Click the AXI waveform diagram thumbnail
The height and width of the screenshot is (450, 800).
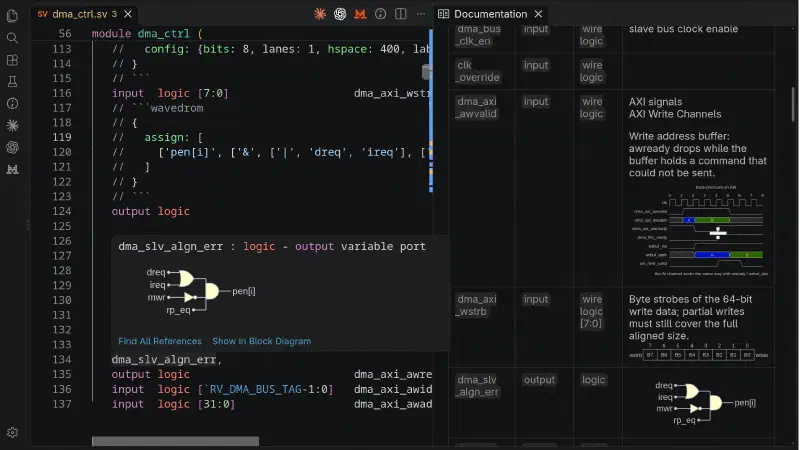pos(698,231)
